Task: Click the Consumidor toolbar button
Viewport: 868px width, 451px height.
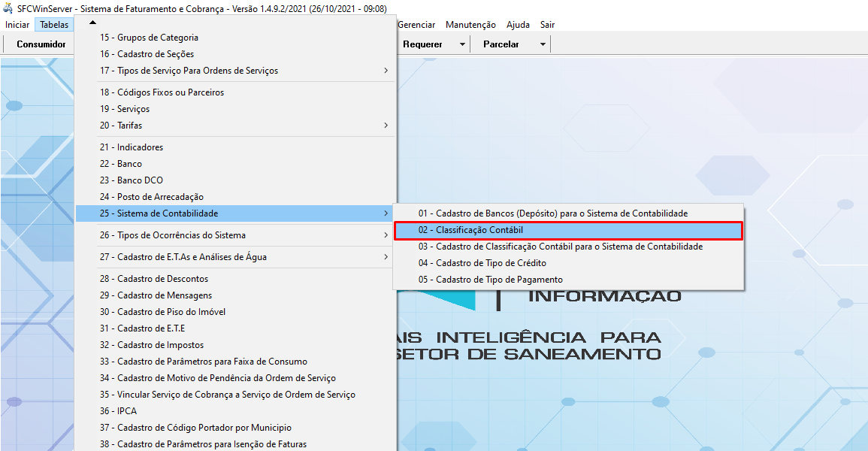Action: tap(41, 44)
